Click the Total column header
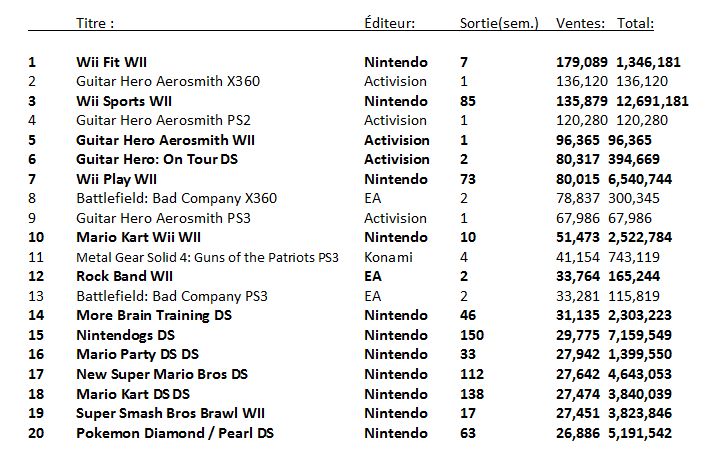716x468 pixels. [x=635, y=23]
